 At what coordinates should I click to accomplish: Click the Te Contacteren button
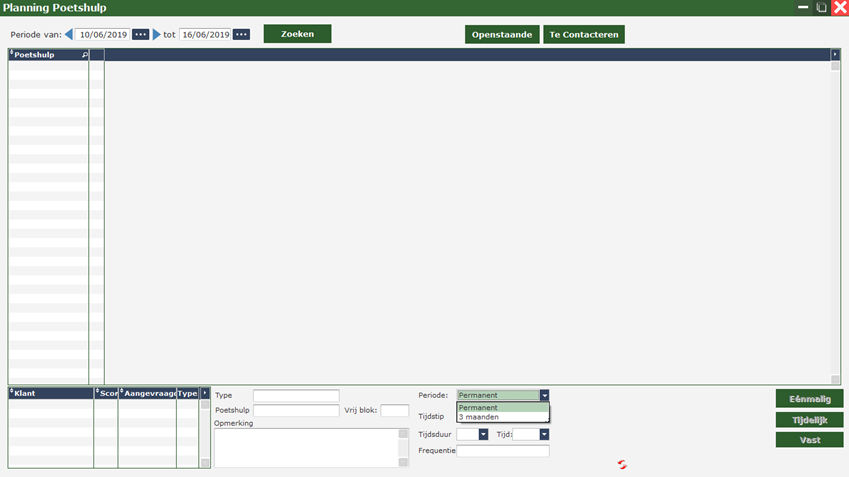click(x=584, y=34)
